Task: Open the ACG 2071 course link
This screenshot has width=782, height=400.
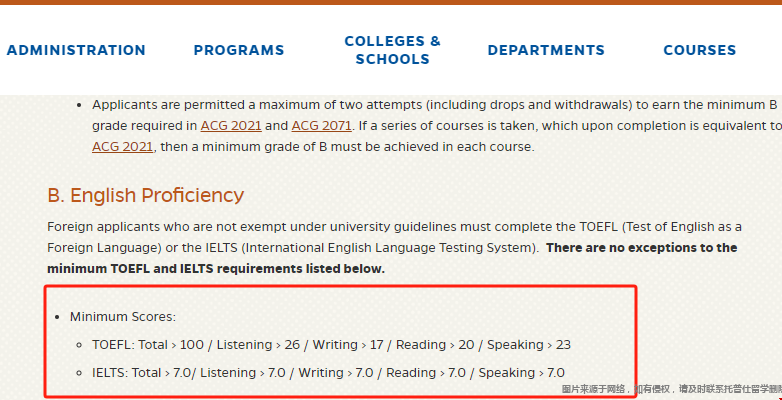Action: [x=322, y=126]
